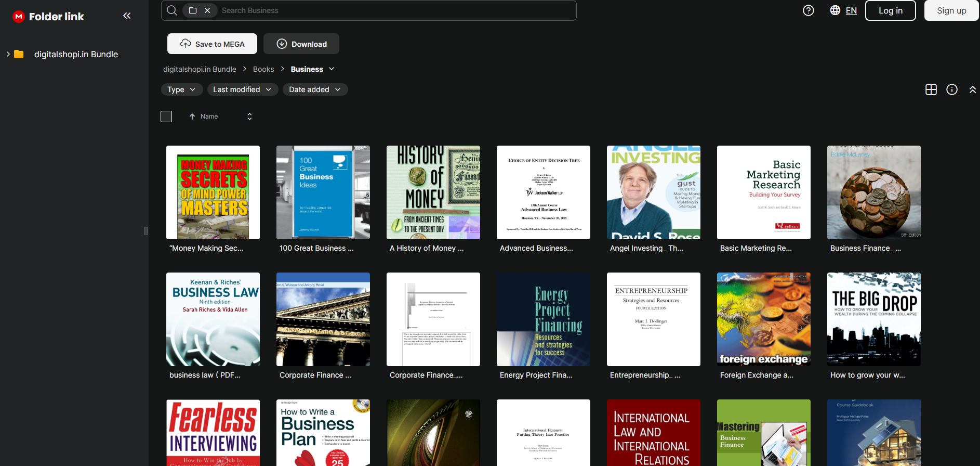
Task: Open A History of Money thumbnail
Action: (x=433, y=192)
